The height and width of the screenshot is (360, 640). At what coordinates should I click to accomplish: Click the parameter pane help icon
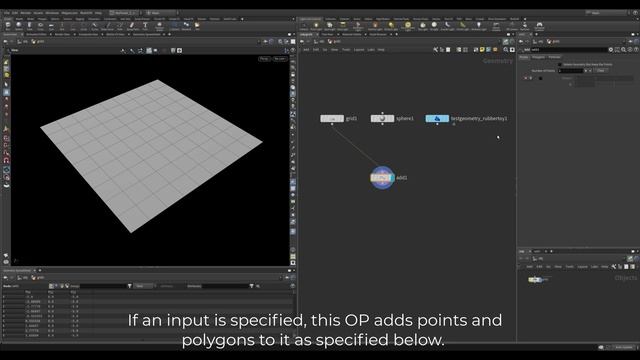coord(636,50)
